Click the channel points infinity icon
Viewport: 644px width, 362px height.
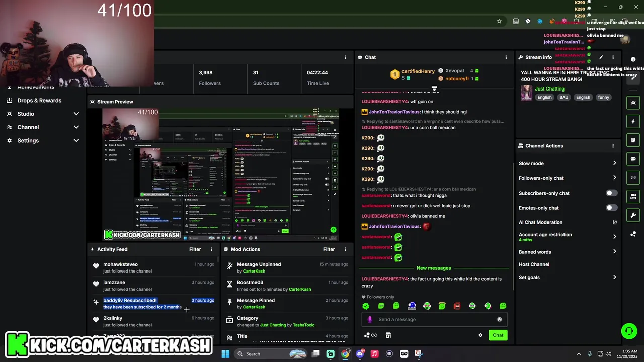pos(371,335)
